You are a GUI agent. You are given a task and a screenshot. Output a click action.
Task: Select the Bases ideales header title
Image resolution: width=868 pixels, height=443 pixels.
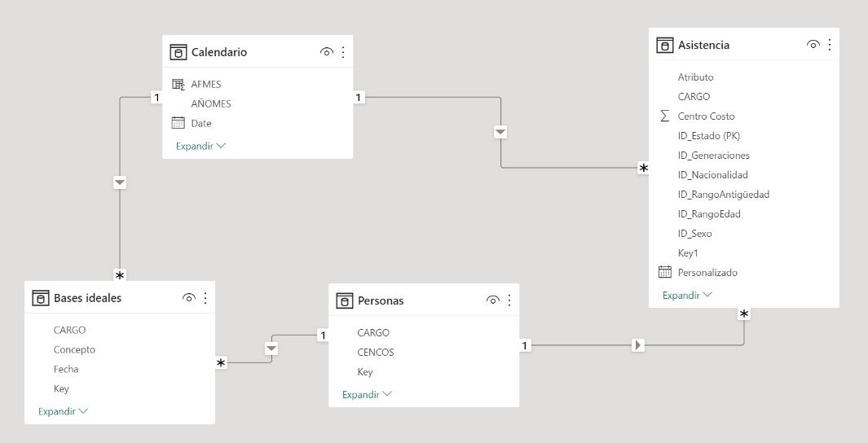click(x=87, y=298)
